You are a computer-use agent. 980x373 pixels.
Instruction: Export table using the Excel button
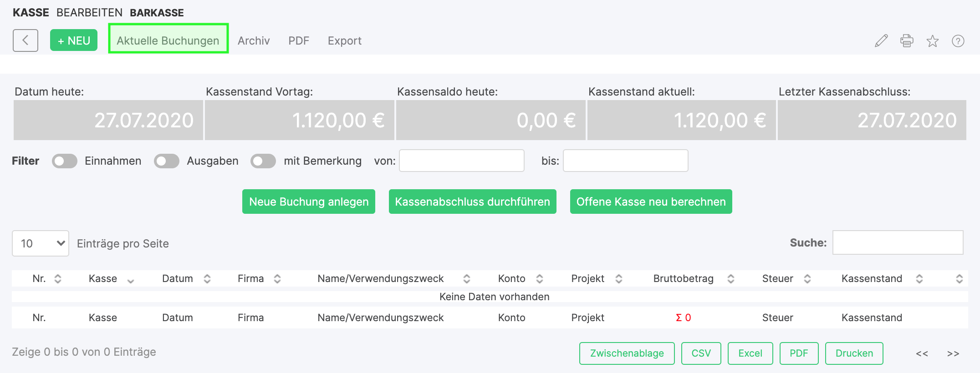750,353
